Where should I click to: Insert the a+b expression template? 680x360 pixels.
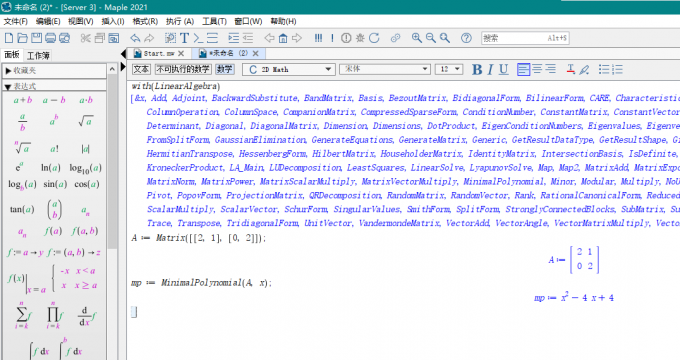point(23,100)
